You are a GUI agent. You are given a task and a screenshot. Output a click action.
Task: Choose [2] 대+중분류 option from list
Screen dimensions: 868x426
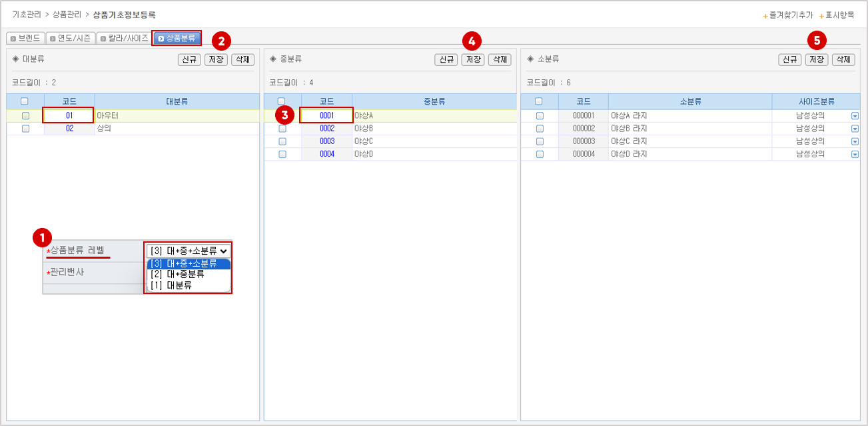177,274
